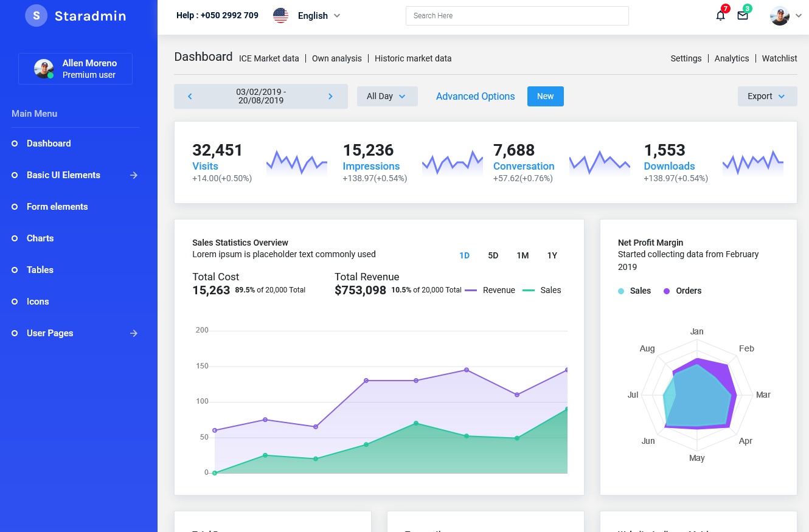Open the Watchlist link
Image resolution: width=809 pixels, height=532 pixels.
(780, 58)
